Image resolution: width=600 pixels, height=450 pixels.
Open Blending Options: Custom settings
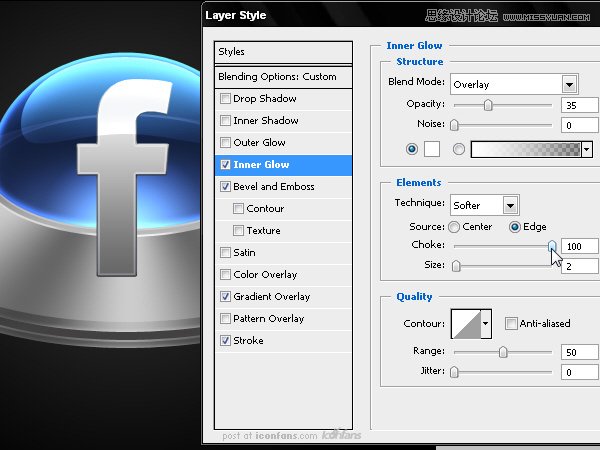[283, 77]
